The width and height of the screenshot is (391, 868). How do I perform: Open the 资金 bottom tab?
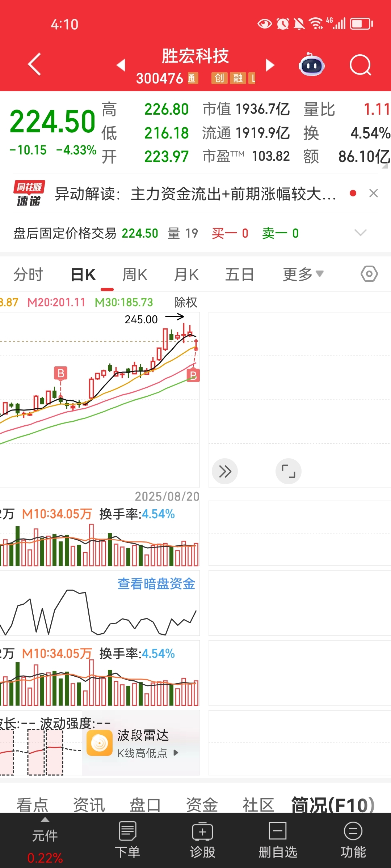202,805
